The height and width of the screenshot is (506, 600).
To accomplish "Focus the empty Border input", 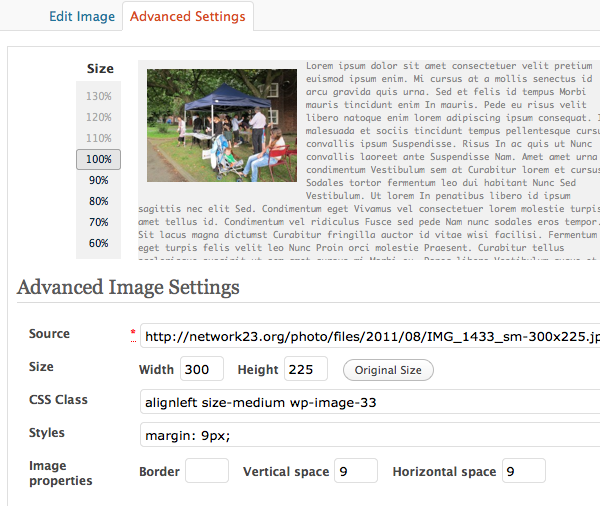I will pos(207,471).
